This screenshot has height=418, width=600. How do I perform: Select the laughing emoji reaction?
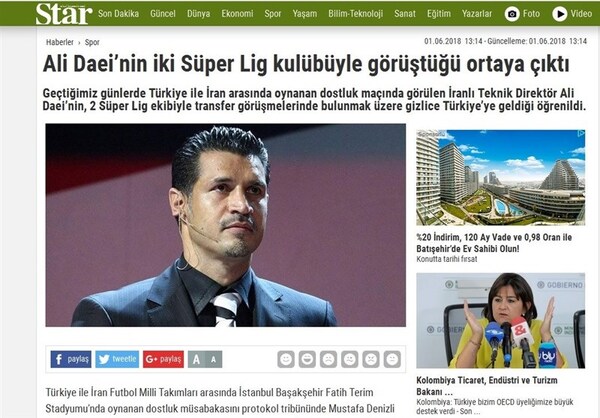click(x=307, y=359)
